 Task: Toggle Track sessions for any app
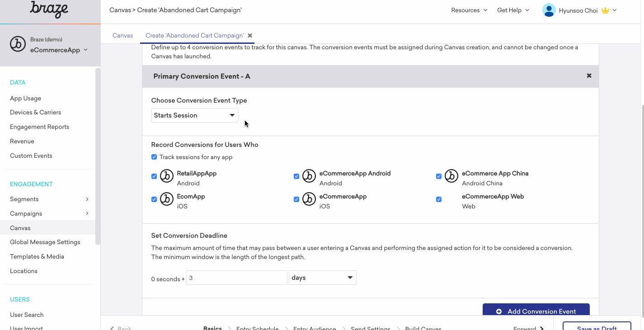(x=154, y=157)
